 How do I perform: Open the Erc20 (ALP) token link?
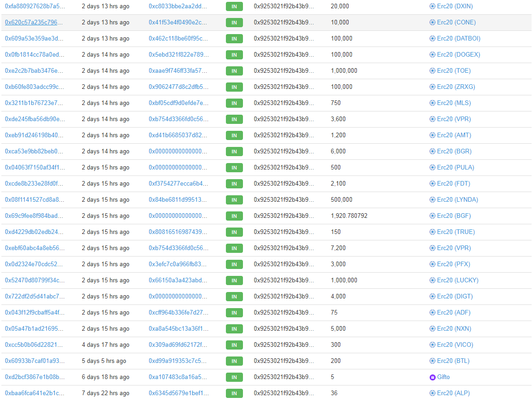click(x=453, y=393)
